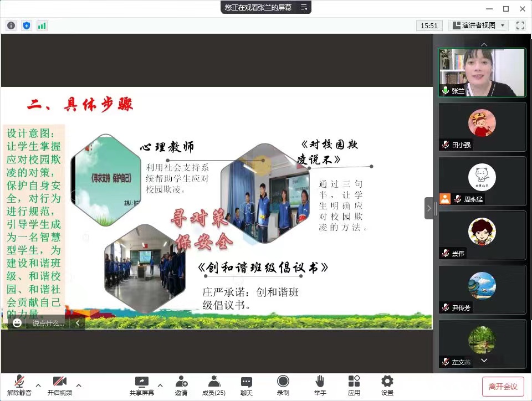Open the 应用 apps panel
The image size is (532, 401).
point(354,383)
